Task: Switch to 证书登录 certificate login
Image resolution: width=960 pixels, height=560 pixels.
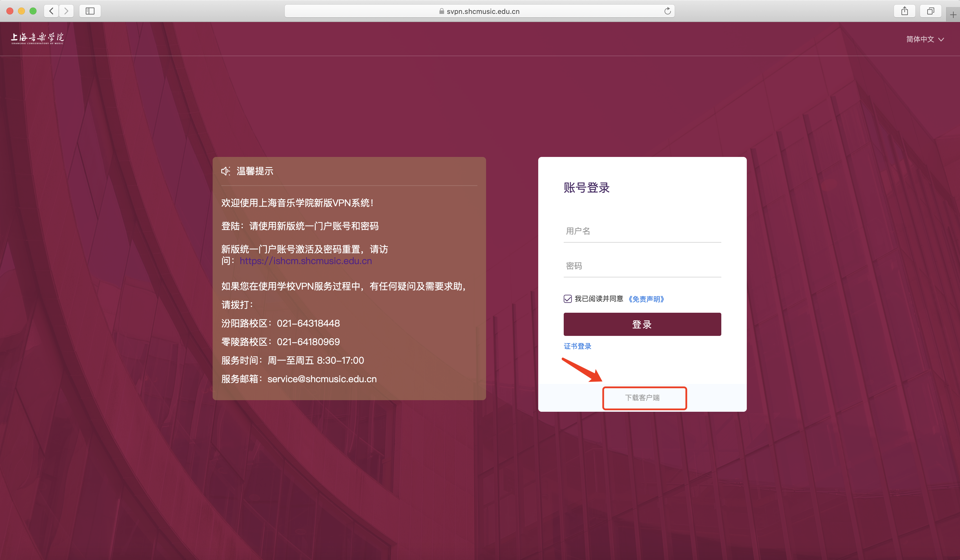Action: pos(578,346)
